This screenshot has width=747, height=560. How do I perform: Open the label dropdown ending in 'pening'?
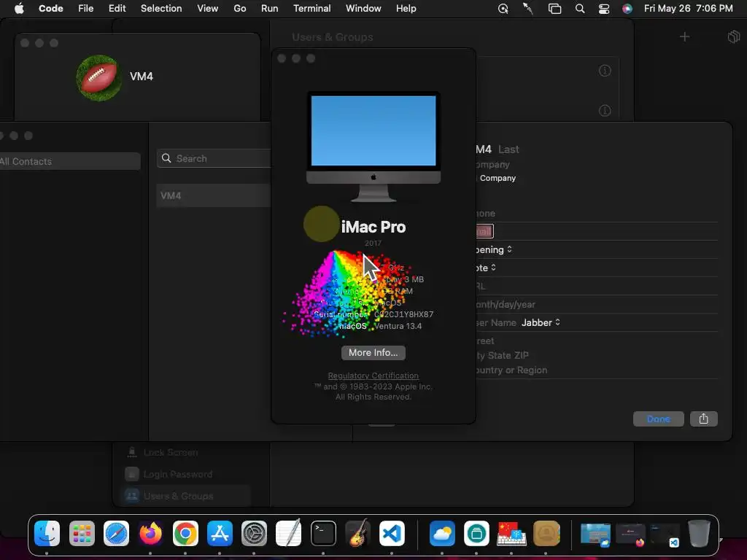[x=494, y=249]
